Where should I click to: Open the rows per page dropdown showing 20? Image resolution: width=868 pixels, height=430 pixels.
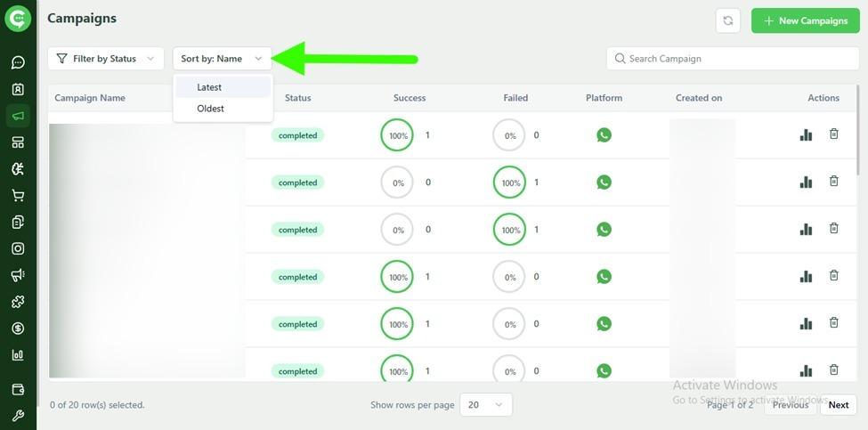[x=486, y=404]
